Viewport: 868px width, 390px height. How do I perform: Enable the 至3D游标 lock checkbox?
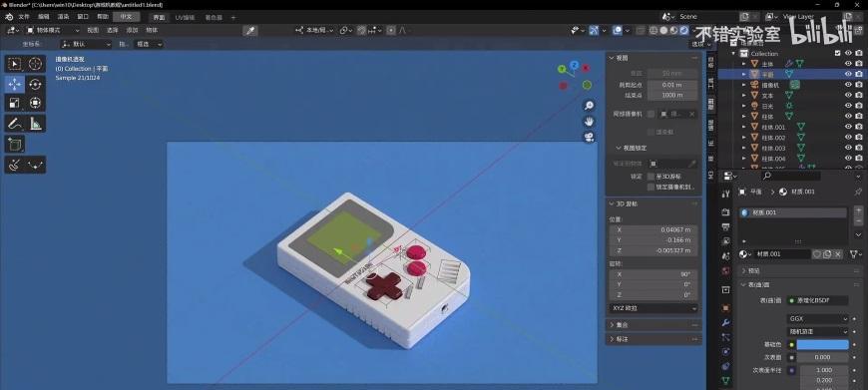(651, 176)
